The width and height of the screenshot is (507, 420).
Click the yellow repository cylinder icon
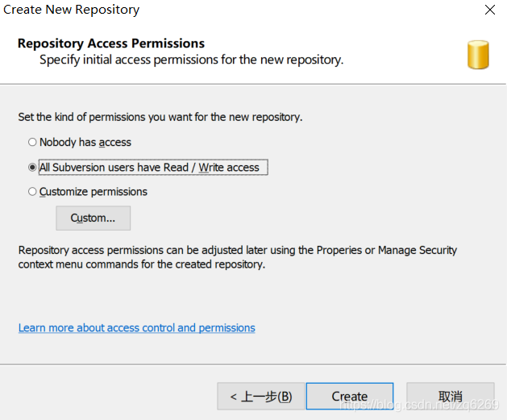tap(478, 55)
